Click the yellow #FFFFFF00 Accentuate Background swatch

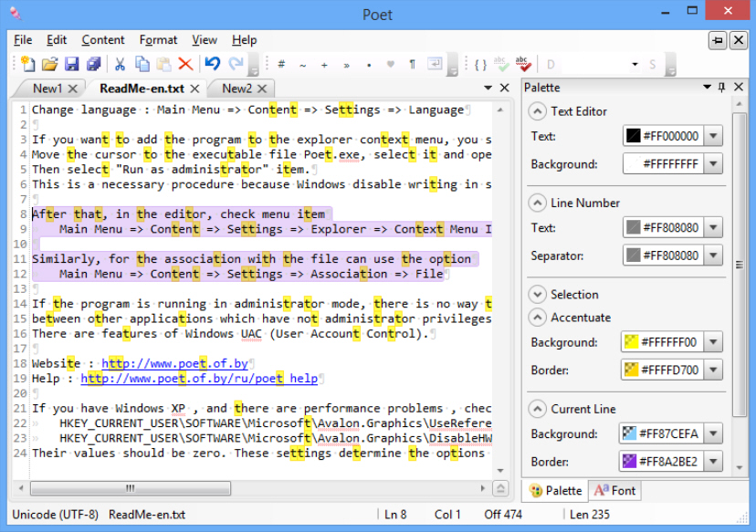point(631,342)
